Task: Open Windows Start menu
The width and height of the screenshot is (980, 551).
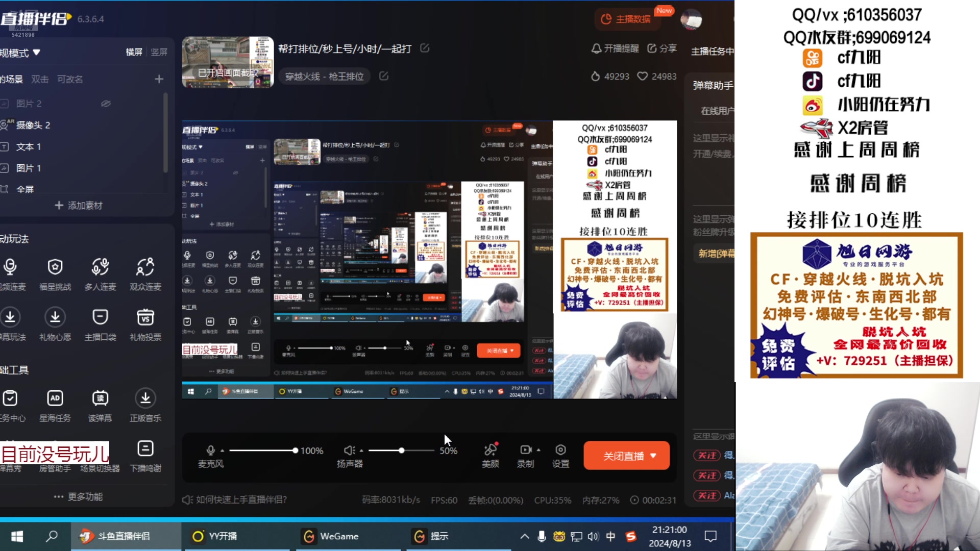Action: tap(17, 536)
